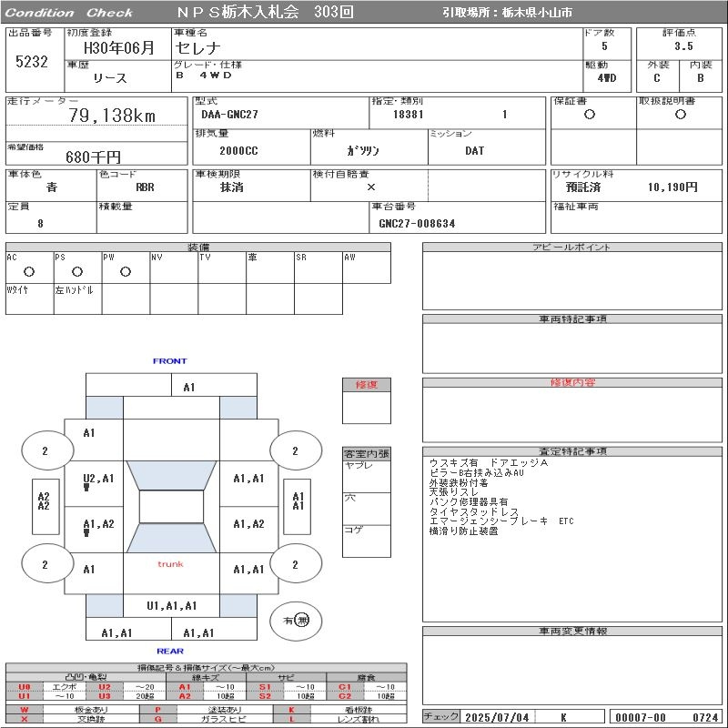Click the front bumper A1 panel
This screenshot has width=728, height=728.
(188, 387)
